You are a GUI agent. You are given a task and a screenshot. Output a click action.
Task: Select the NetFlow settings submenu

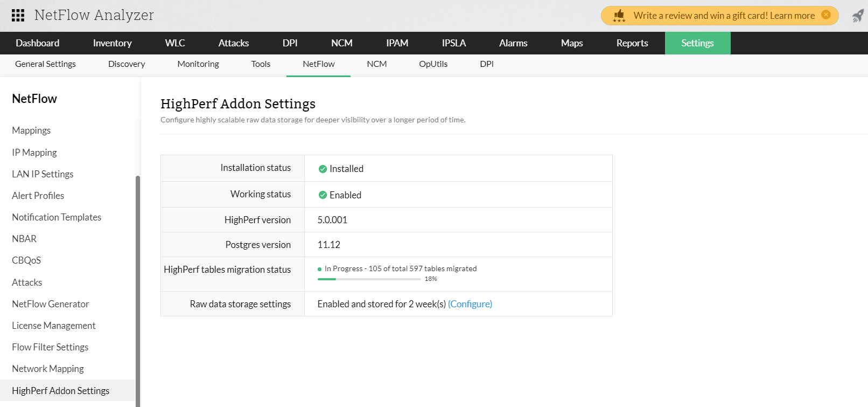pos(319,64)
